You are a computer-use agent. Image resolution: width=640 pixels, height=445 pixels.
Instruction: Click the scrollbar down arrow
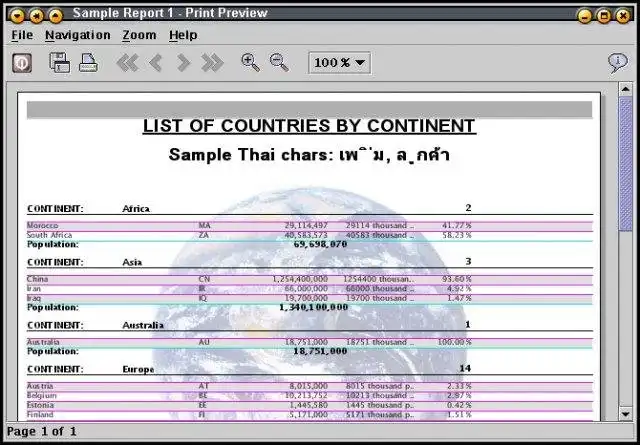(x=626, y=414)
